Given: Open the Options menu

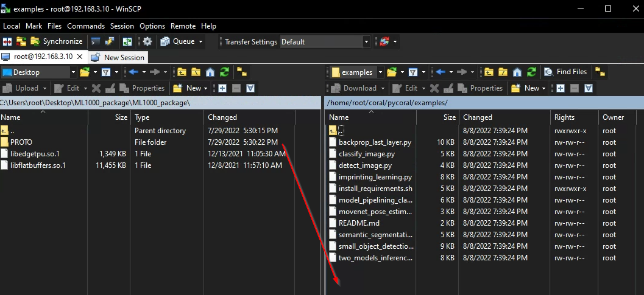Looking at the screenshot, I should pyautogui.click(x=152, y=26).
